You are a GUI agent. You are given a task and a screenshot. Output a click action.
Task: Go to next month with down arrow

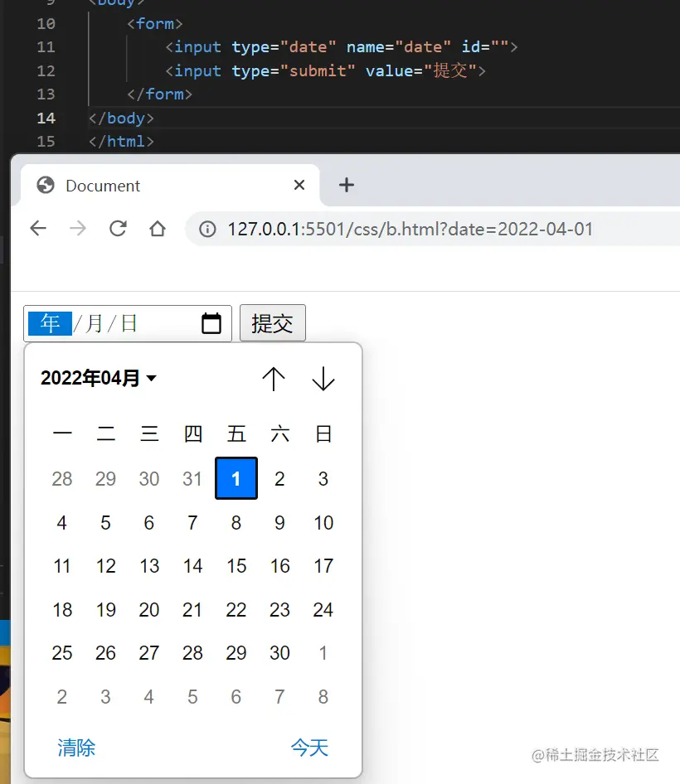(x=323, y=379)
